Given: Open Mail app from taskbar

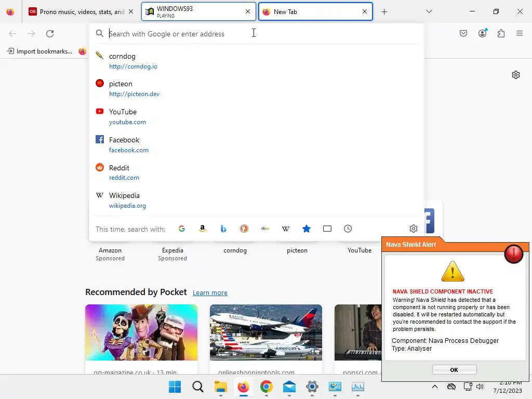Looking at the screenshot, I should [289, 387].
